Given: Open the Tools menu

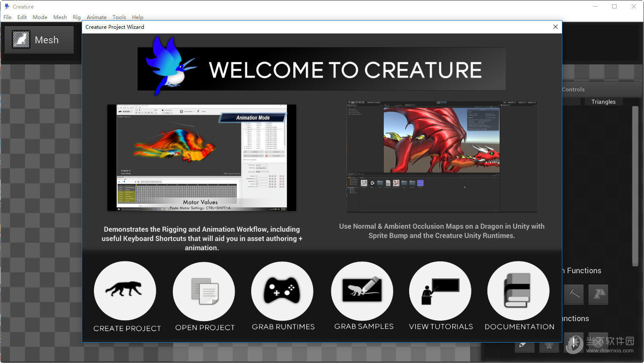Looking at the screenshot, I should [119, 17].
